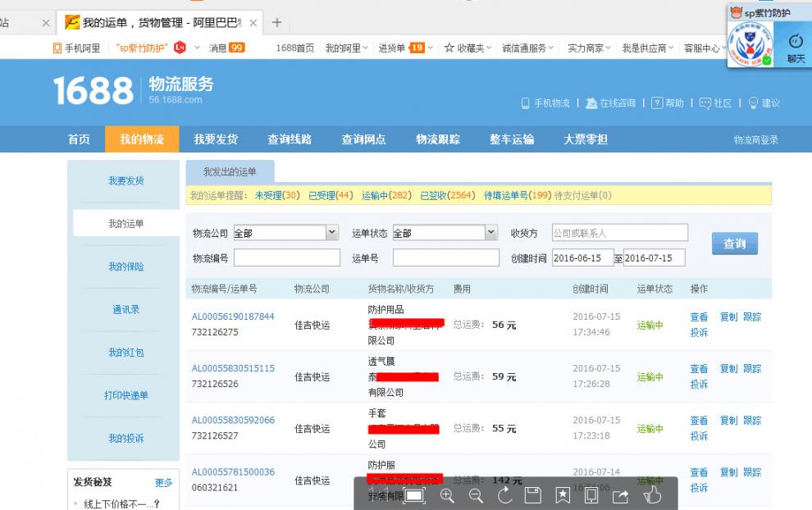Click the blue 查询 search button
The image size is (812, 510).
pyautogui.click(x=734, y=244)
